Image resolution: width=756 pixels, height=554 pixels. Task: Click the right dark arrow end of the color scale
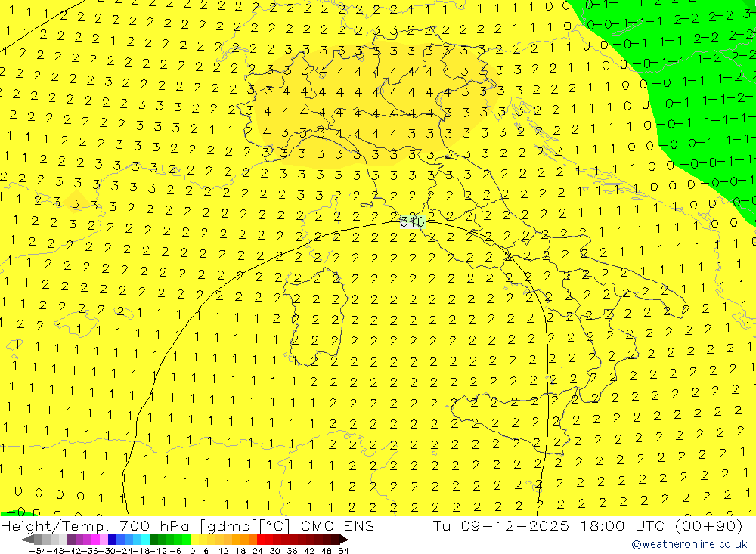coord(344,540)
